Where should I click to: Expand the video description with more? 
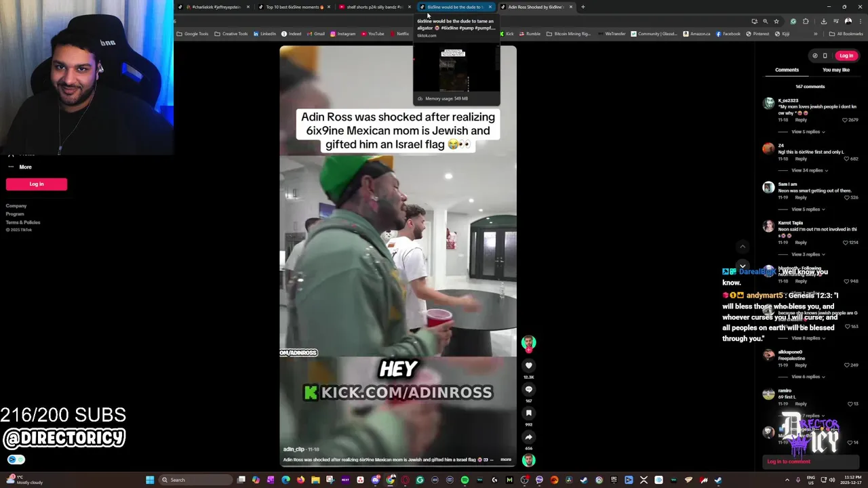[x=506, y=460]
